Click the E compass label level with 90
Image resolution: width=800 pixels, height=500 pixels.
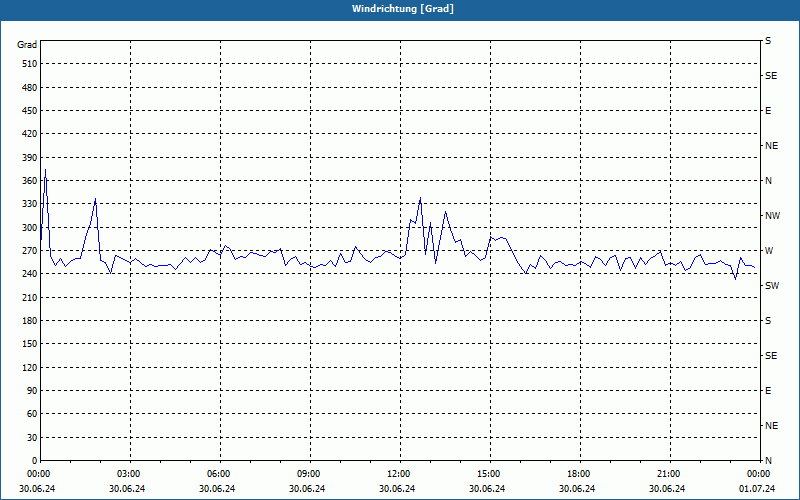pyautogui.click(x=768, y=391)
